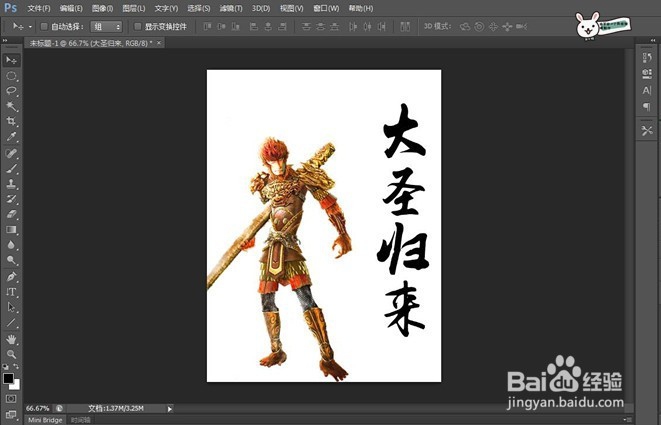
Task: Select the Line shape tool
Action: (11, 323)
